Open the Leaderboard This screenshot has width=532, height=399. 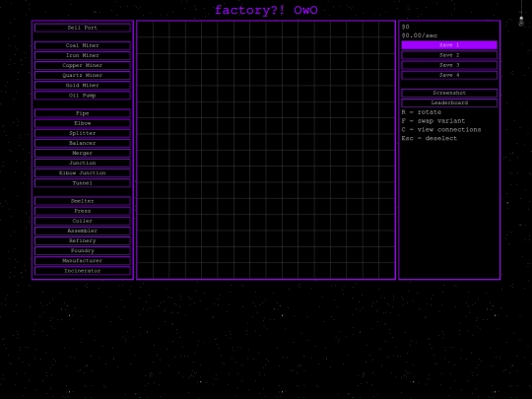click(x=449, y=102)
